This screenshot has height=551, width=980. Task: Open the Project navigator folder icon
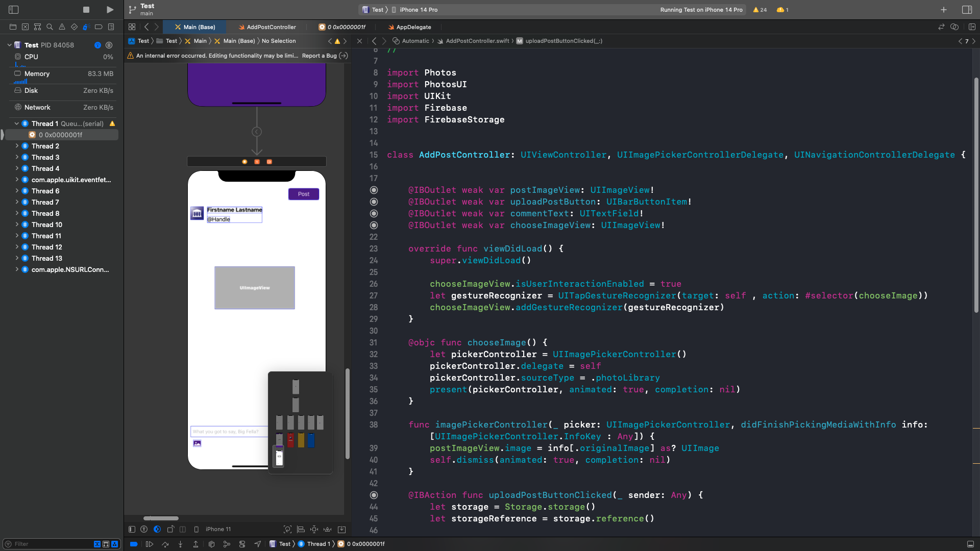point(13,27)
